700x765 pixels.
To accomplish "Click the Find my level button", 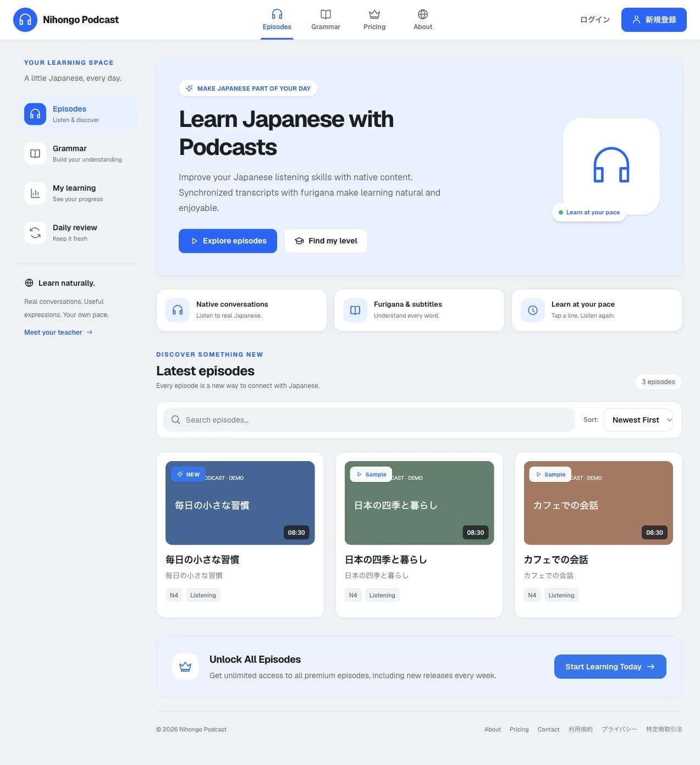I will [x=326, y=241].
